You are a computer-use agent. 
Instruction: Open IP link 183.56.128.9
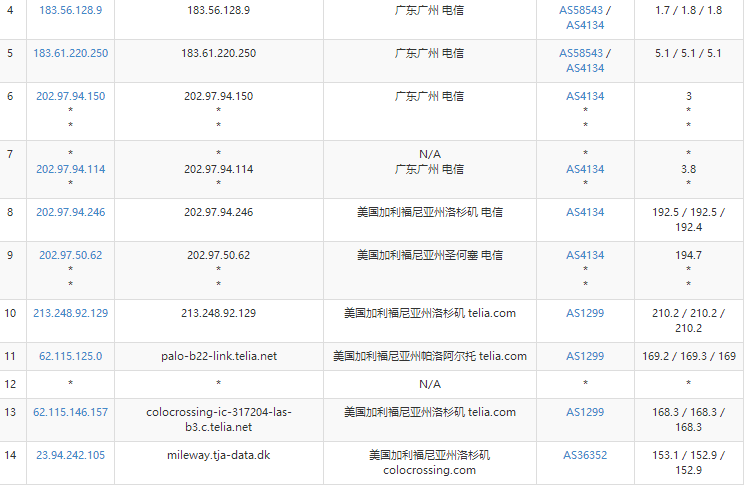pos(70,10)
